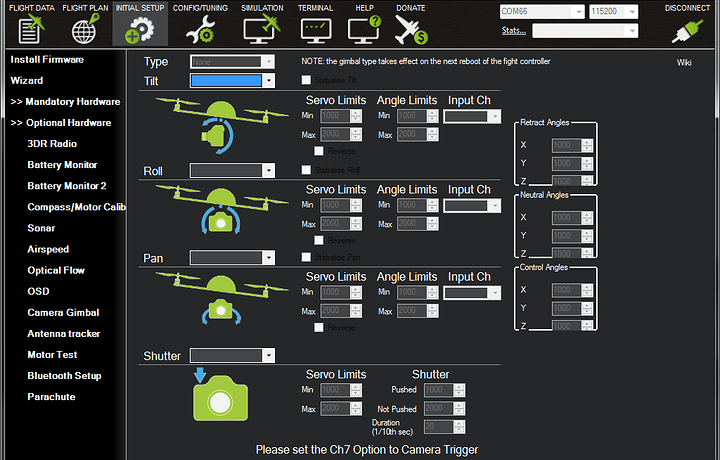Click the Pan Servo Limits Min field

click(x=341, y=292)
